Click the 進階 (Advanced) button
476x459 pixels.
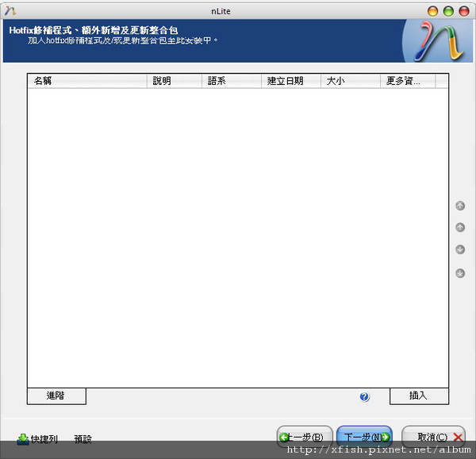(x=56, y=395)
